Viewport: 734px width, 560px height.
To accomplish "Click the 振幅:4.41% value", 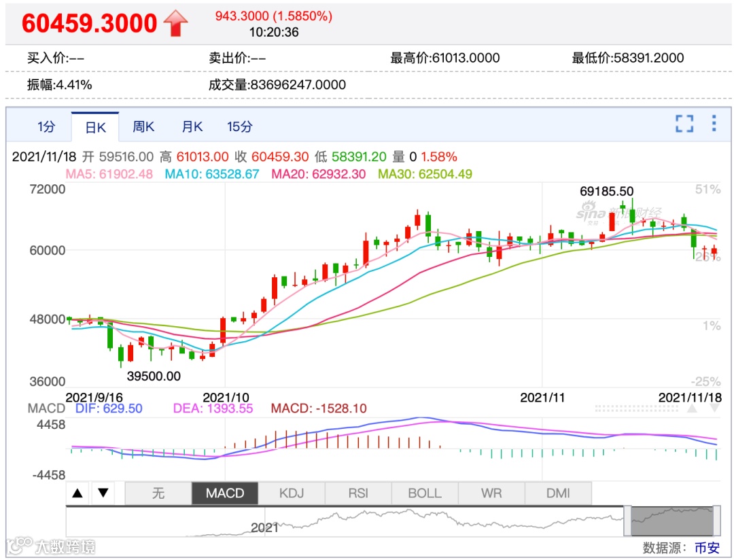I will coord(59,85).
